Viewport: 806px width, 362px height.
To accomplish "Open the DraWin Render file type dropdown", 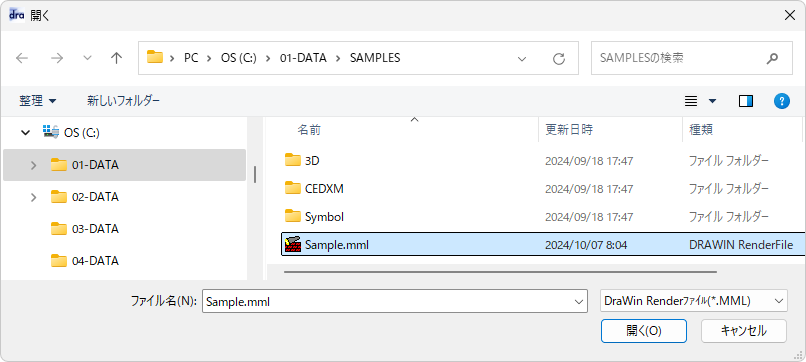I will [x=694, y=301].
